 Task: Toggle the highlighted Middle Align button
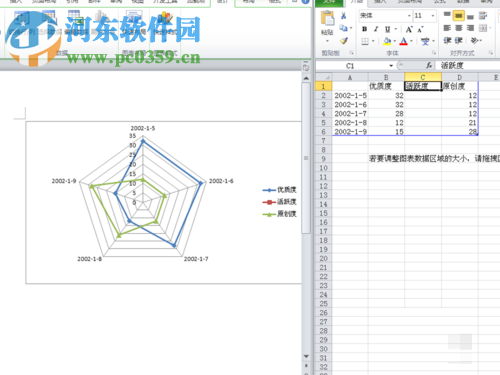tap(459, 15)
